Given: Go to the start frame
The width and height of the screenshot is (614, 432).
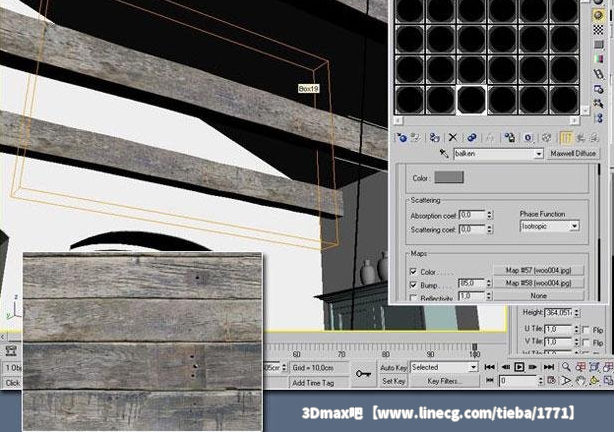Looking at the screenshot, I should coord(491,367).
